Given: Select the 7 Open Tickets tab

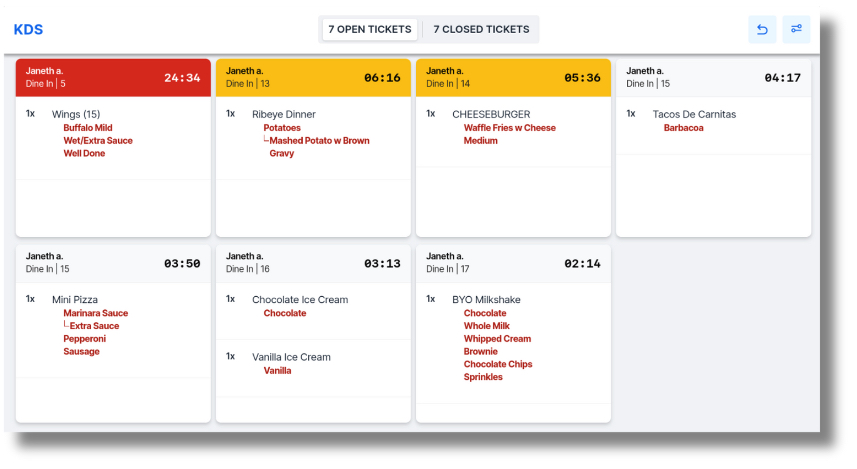Looking at the screenshot, I should (x=370, y=30).
